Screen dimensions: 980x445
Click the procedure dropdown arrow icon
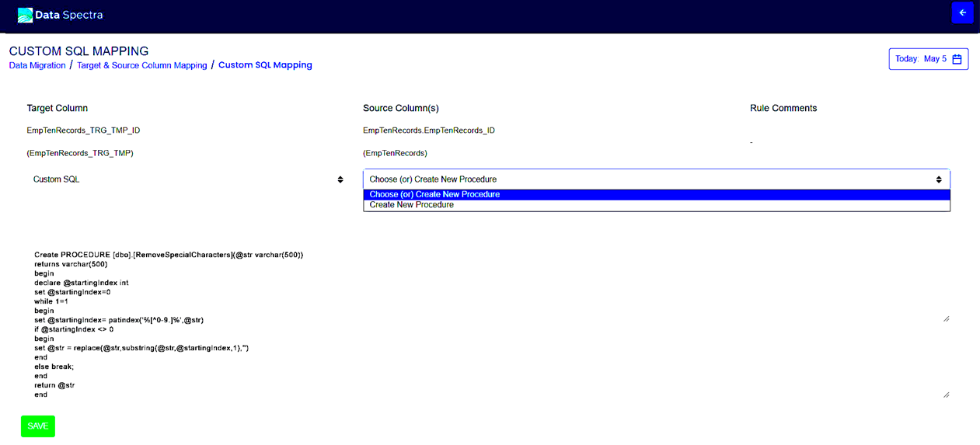coord(939,179)
